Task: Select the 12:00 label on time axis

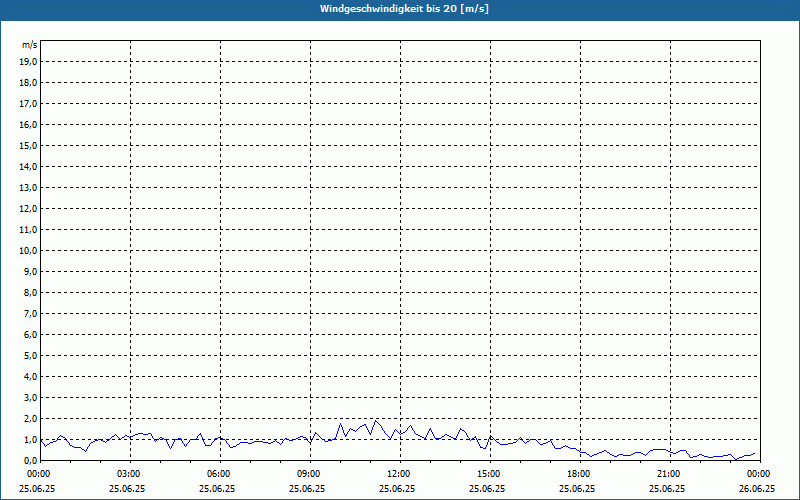Action: click(398, 474)
